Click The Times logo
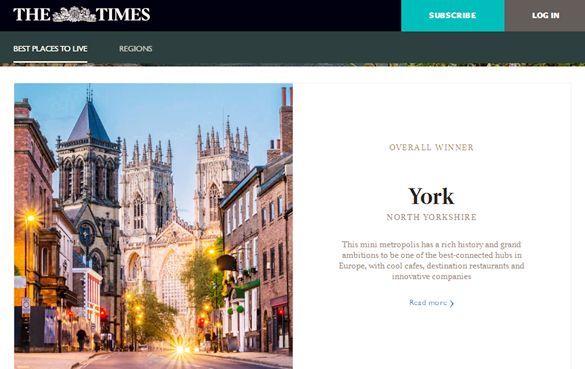This screenshot has width=585, height=369. tap(82, 15)
